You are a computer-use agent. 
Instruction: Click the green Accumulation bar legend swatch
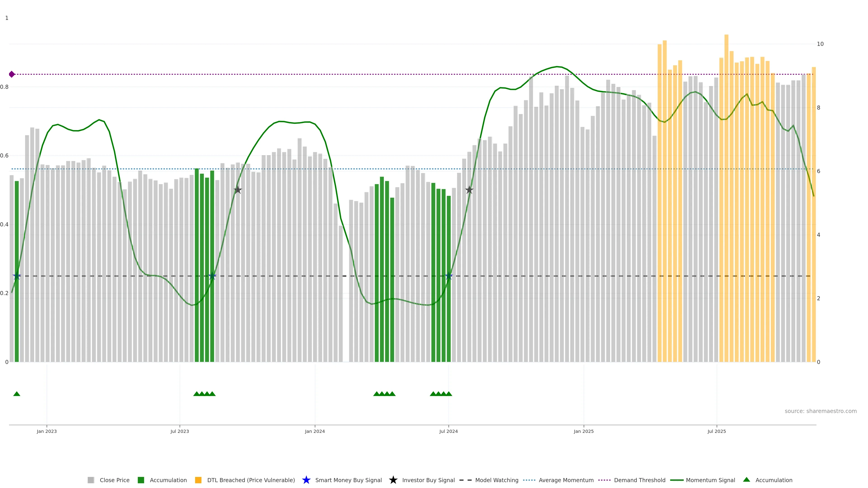141,480
